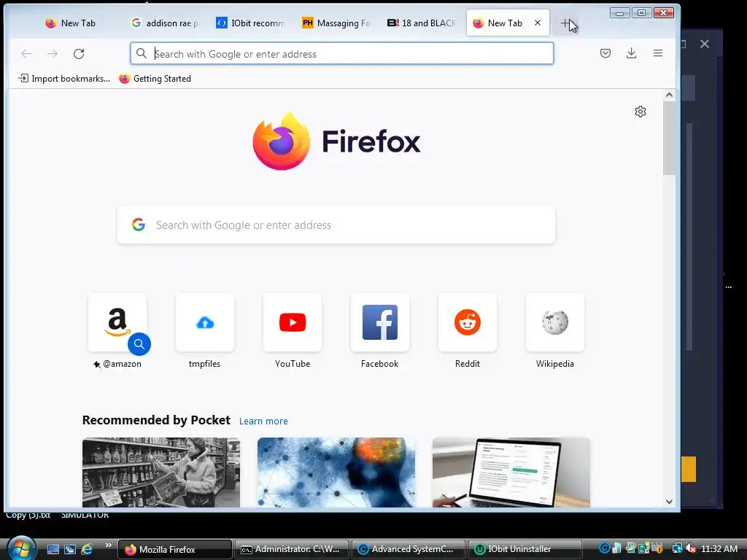The width and height of the screenshot is (747, 560).
Task: Switch to the 18 and BLACK tab
Action: 422,23
